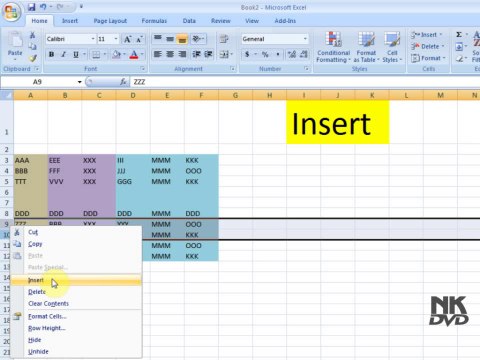Click Delete in the Cells group
This screenshot has width=480, height=360.
click(428, 46)
